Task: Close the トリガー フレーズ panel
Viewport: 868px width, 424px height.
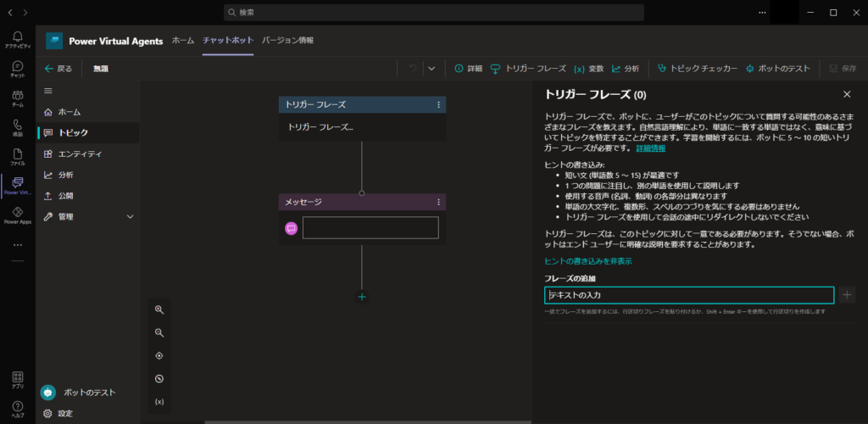Action: click(847, 94)
